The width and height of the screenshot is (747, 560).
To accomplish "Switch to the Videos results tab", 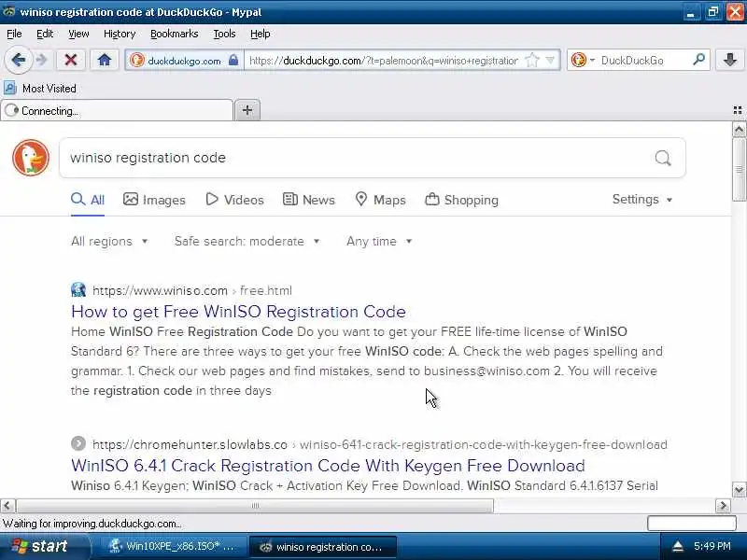I will pos(235,200).
